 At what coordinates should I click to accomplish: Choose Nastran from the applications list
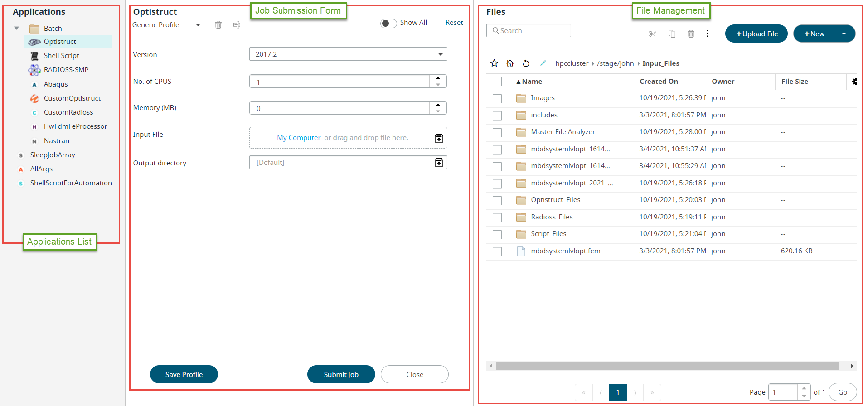coord(57,141)
